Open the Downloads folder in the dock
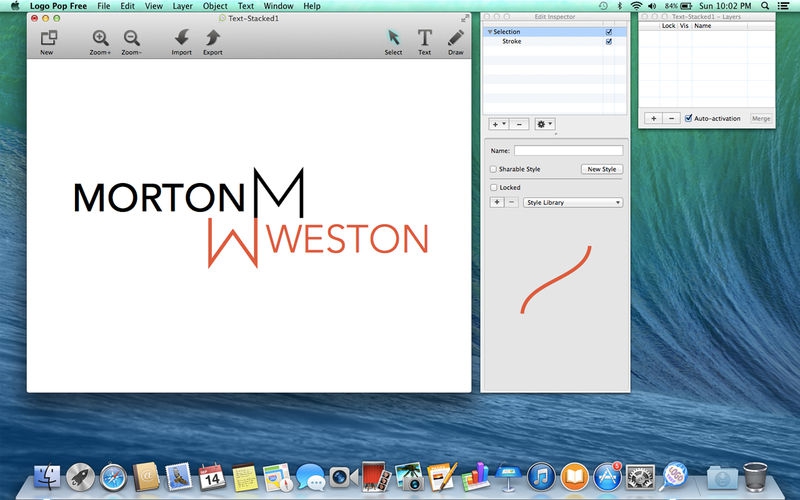Image resolution: width=800 pixels, height=500 pixels. click(x=722, y=478)
